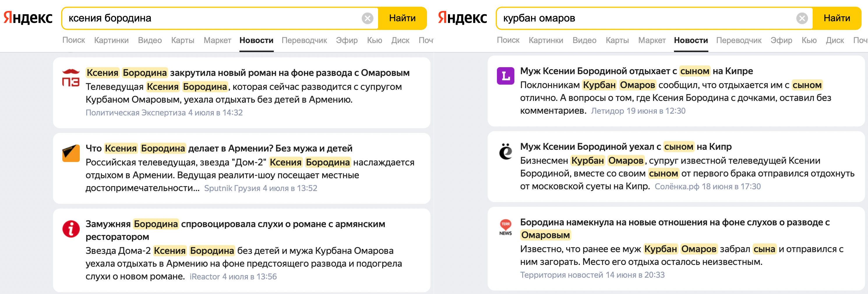Viewport: 868px width, 294px height.
Task: Click snippet 'Ведущая реалити-шоу посещает местные'
Action: [x=268, y=175]
